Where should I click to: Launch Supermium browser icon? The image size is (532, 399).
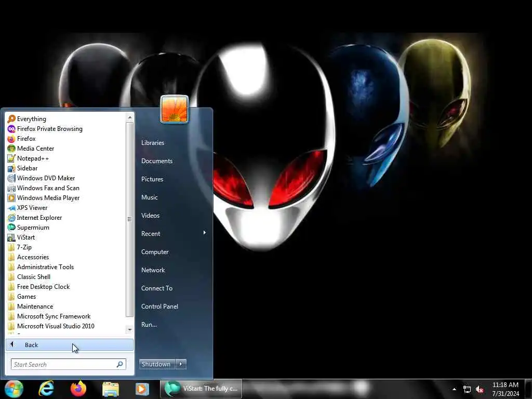coord(11,228)
